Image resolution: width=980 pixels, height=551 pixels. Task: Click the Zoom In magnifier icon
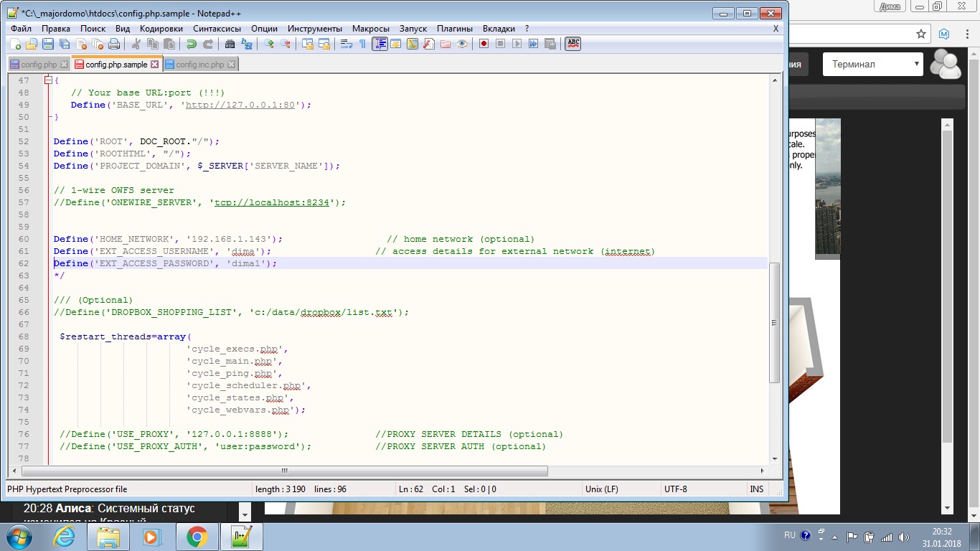269,44
